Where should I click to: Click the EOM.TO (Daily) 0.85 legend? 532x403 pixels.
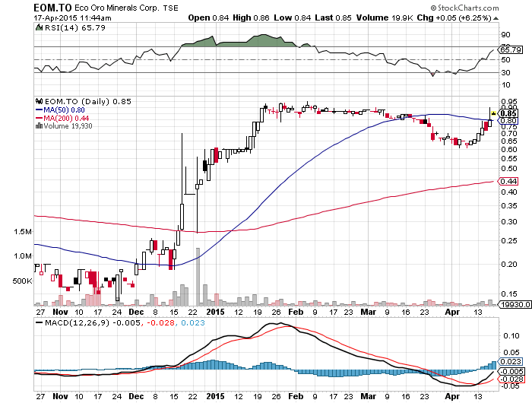88,102
